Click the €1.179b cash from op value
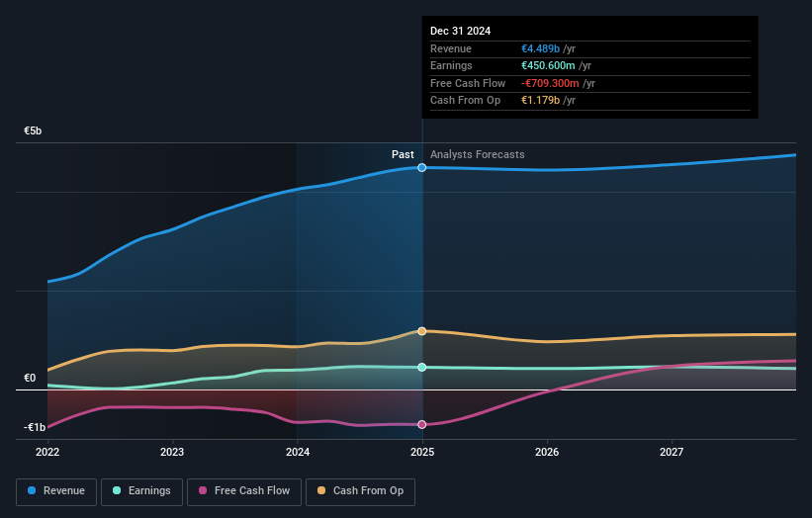Image resolution: width=812 pixels, height=518 pixels. tap(540, 101)
